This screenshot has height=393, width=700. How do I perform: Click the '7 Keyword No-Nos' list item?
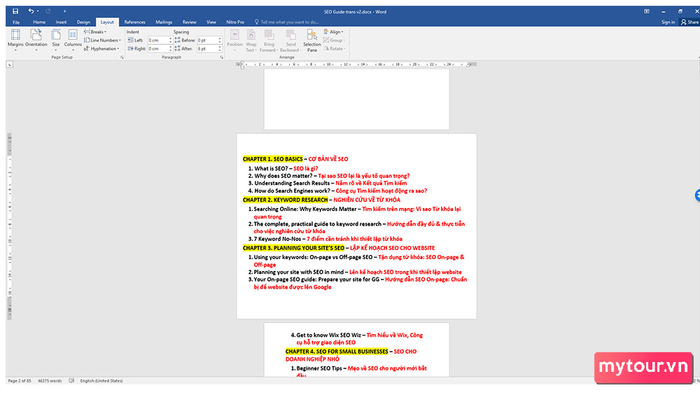325,239
